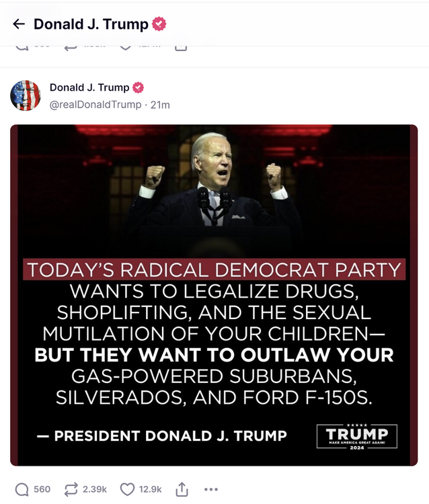429x504 pixels.
Task: Click the flag-themed profile avatar
Action: click(x=26, y=95)
